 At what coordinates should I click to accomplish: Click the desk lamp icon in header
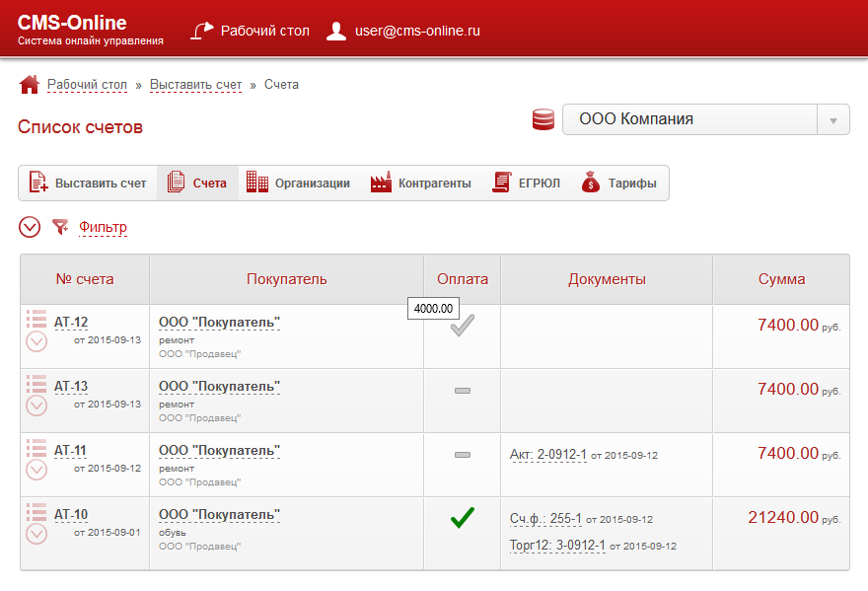[201, 31]
